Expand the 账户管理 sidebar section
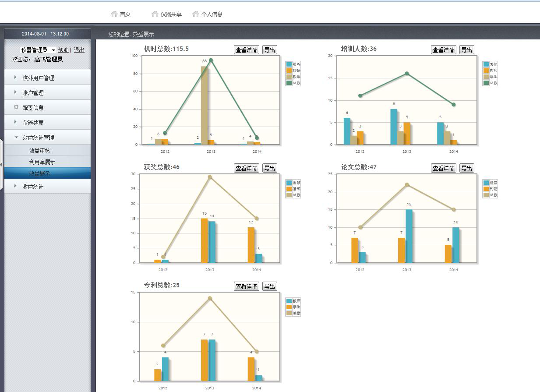Screen dimensions: 540x392 (33, 93)
